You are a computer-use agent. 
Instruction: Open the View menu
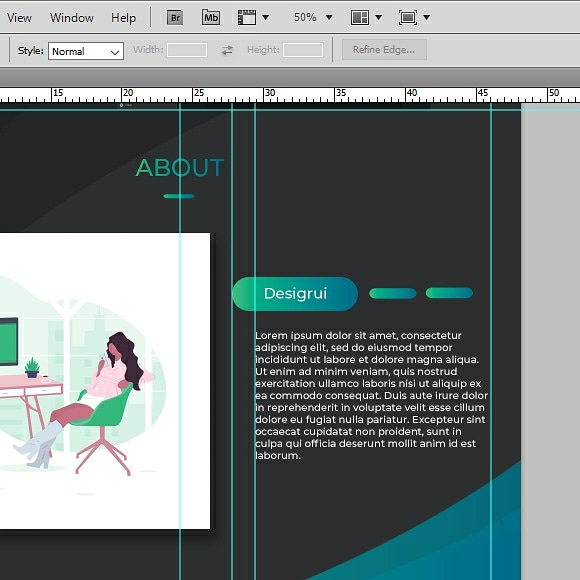[19, 17]
